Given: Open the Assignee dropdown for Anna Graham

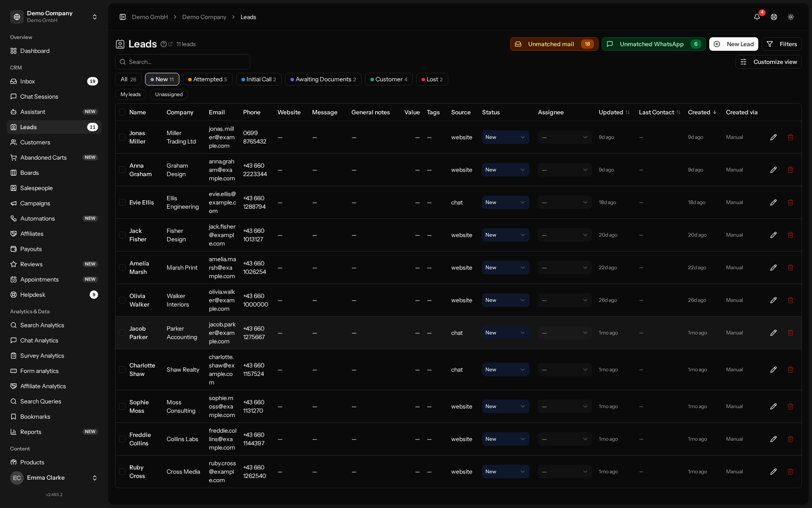Looking at the screenshot, I should tap(565, 170).
